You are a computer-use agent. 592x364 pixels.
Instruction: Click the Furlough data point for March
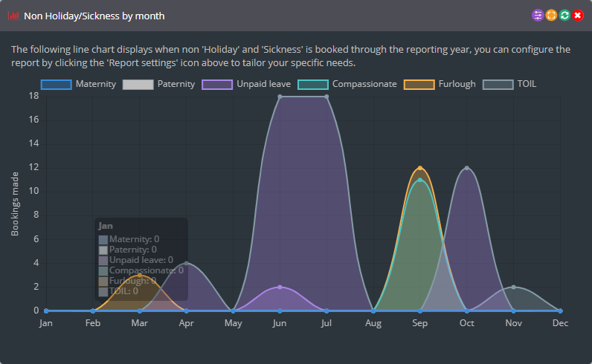(140, 276)
